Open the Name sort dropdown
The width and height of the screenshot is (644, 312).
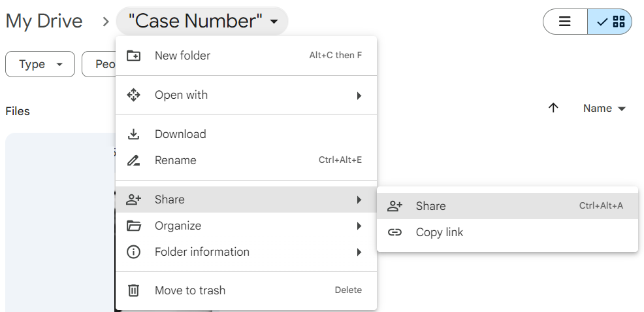coord(604,109)
